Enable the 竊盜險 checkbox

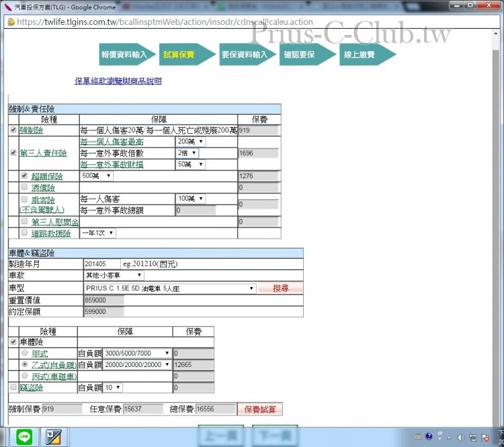pos(13,387)
